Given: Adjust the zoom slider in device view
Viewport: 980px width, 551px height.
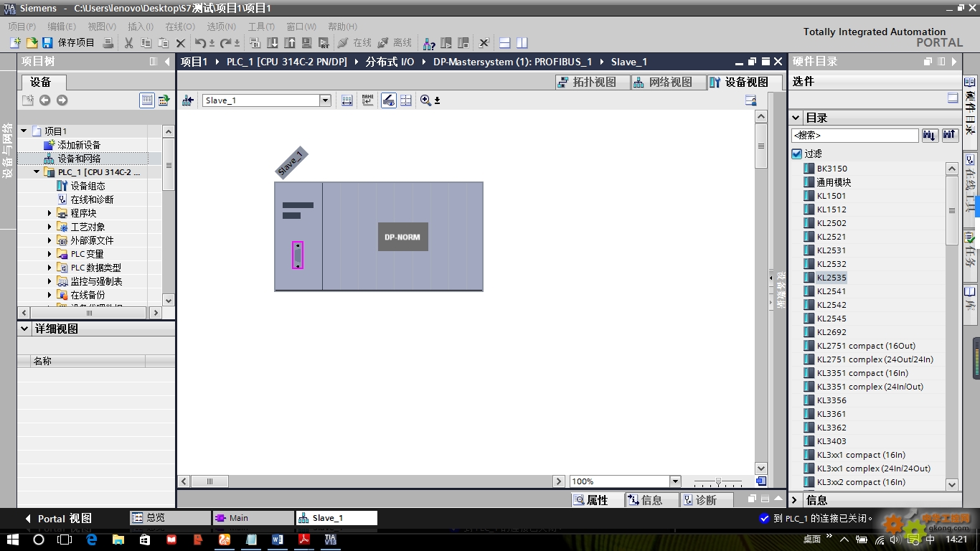Looking at the screenshot, I should click(718, 481).
